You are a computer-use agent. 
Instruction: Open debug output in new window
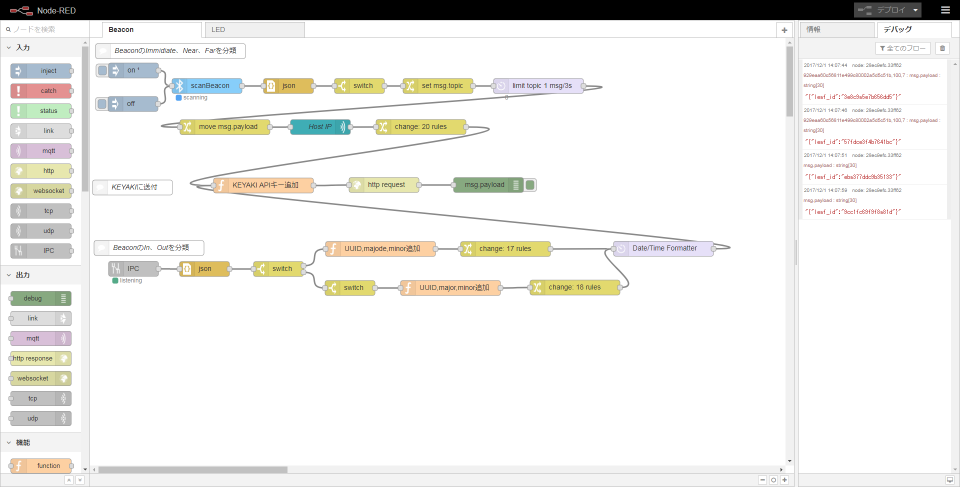coord(950,480)
